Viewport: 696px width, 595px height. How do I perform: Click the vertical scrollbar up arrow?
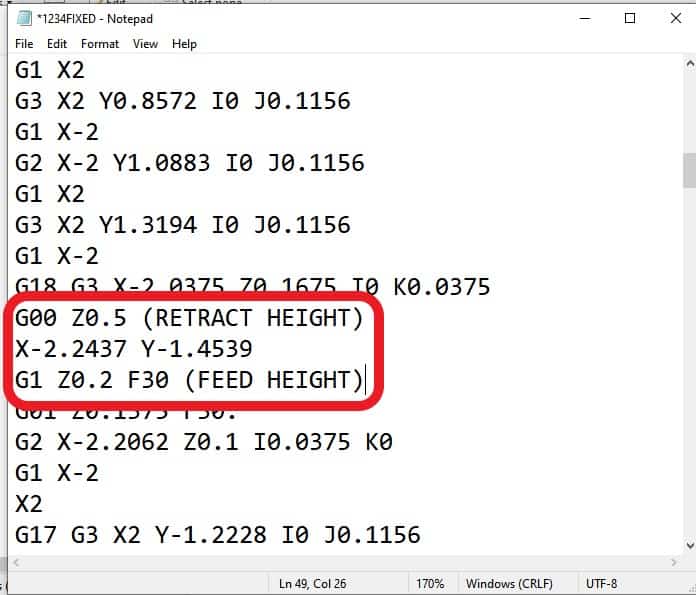690,64
